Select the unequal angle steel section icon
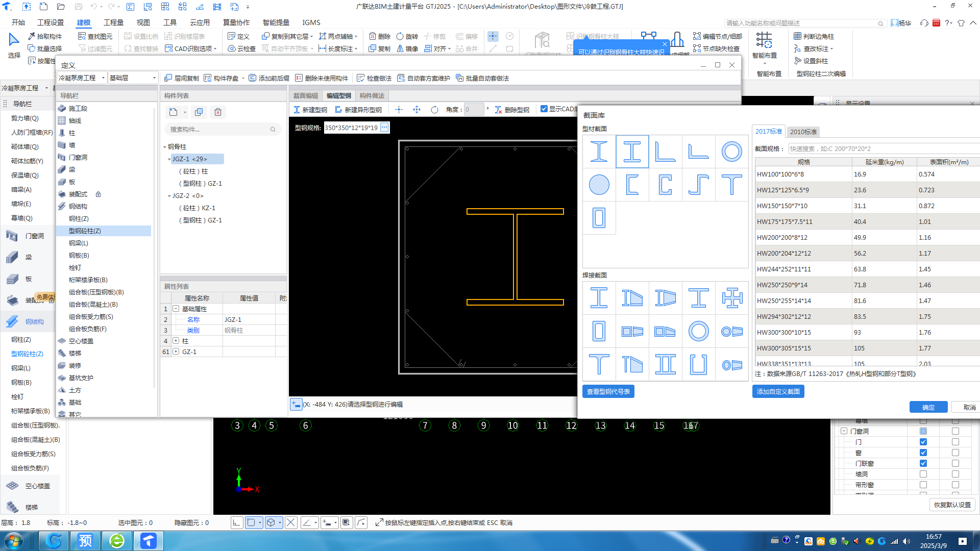Screen dimensions: 980x551 click(698, 152)
